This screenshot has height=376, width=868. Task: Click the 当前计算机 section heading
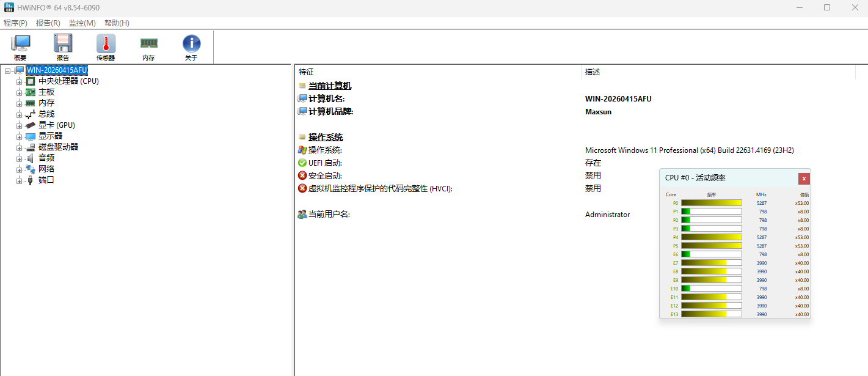[330, 86]
